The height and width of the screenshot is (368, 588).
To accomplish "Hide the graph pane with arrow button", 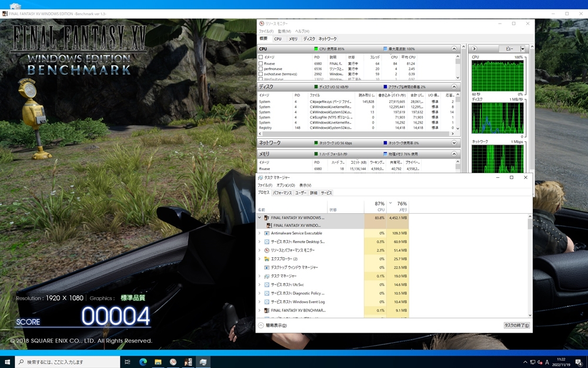I will click(x=474, y=49).
